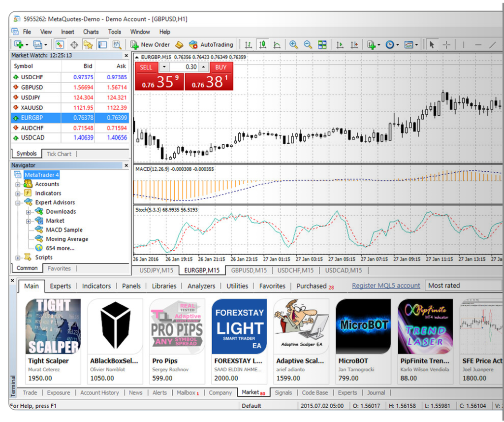Screen dimensions: 504x422
Task: Open the New Chart dropdown arrow
Action: tap(27, 45)
